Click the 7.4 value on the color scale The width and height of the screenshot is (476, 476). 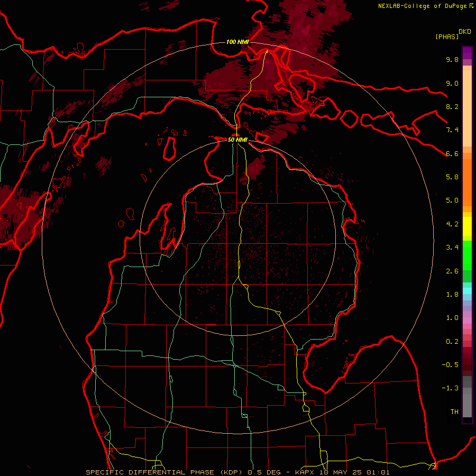[x=452, y=130]
